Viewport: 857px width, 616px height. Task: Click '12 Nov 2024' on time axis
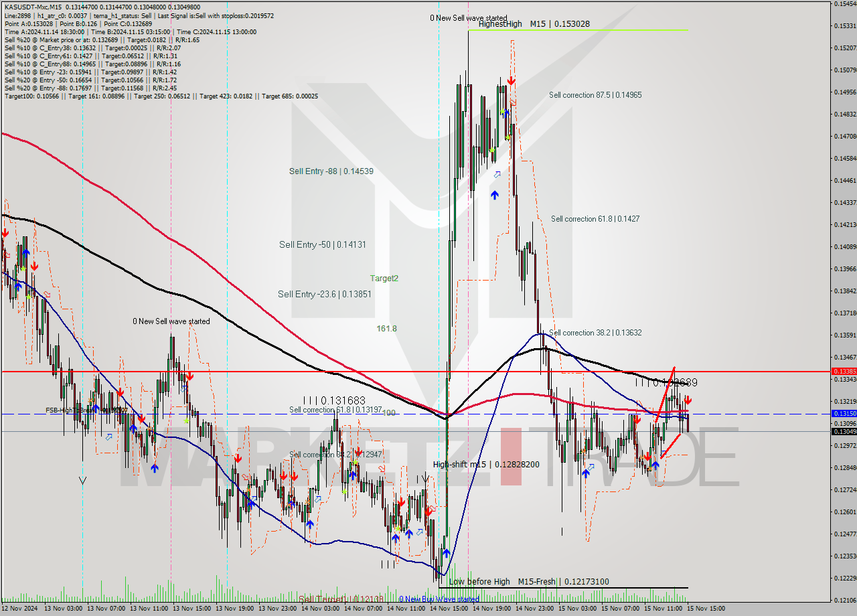point(19,609)
